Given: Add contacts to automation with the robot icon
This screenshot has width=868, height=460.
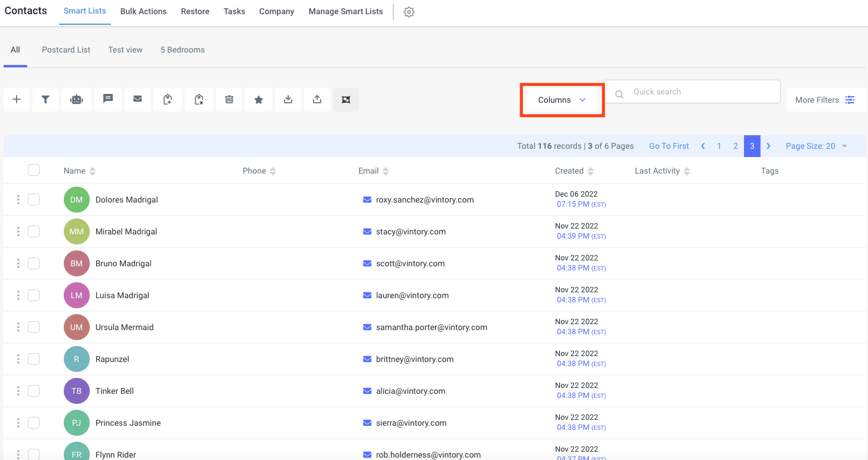Looking at the screenshot, I should [x=77, y=100].
